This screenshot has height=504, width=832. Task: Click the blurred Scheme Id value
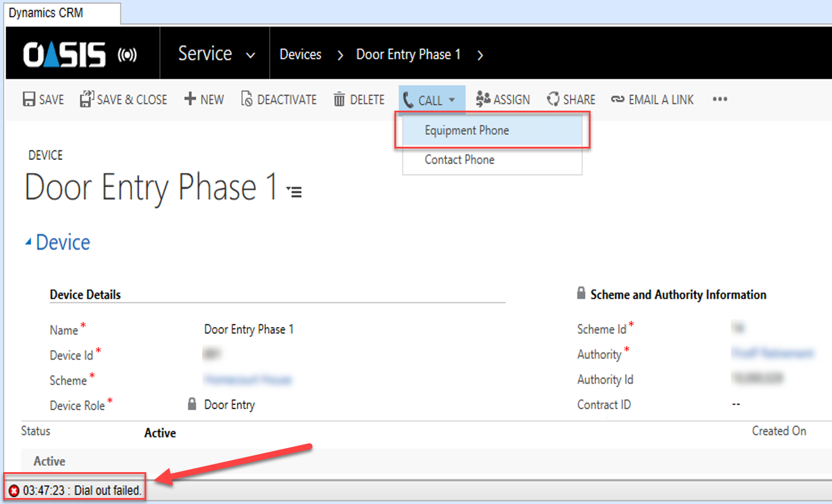tap(737, 328)
